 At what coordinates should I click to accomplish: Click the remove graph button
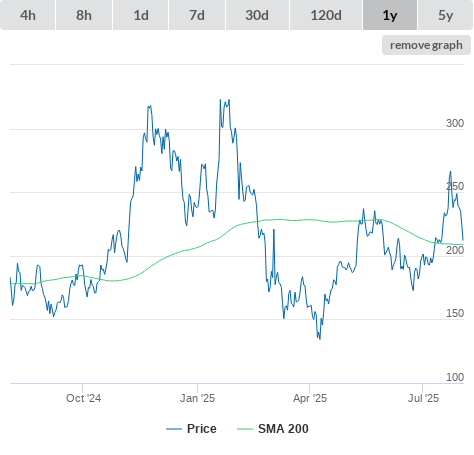click(x=426, y=45)
